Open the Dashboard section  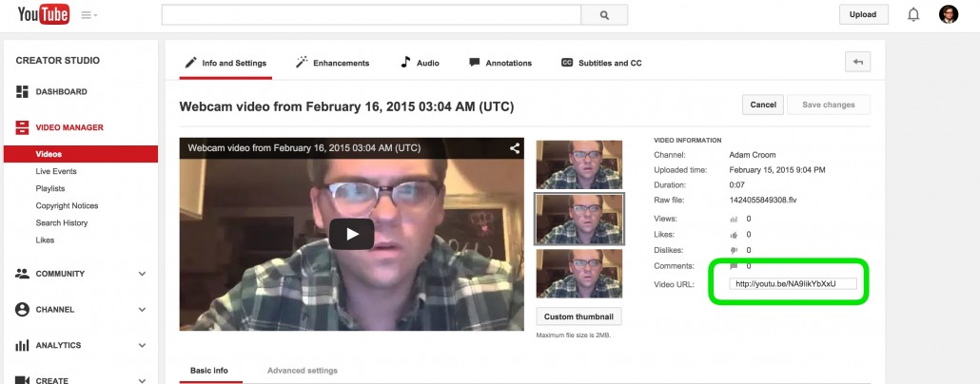tap(61, 92)
